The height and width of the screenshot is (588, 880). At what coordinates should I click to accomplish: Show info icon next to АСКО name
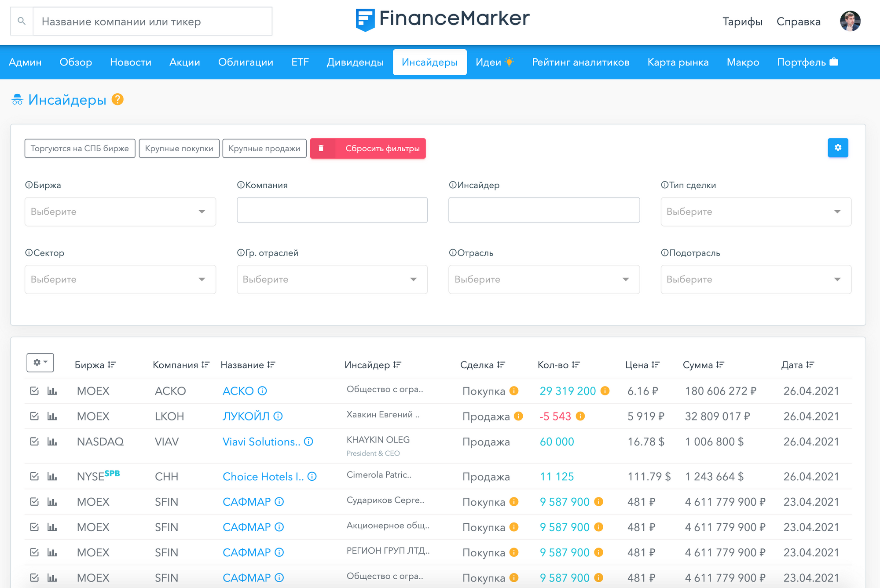(262, 391)
